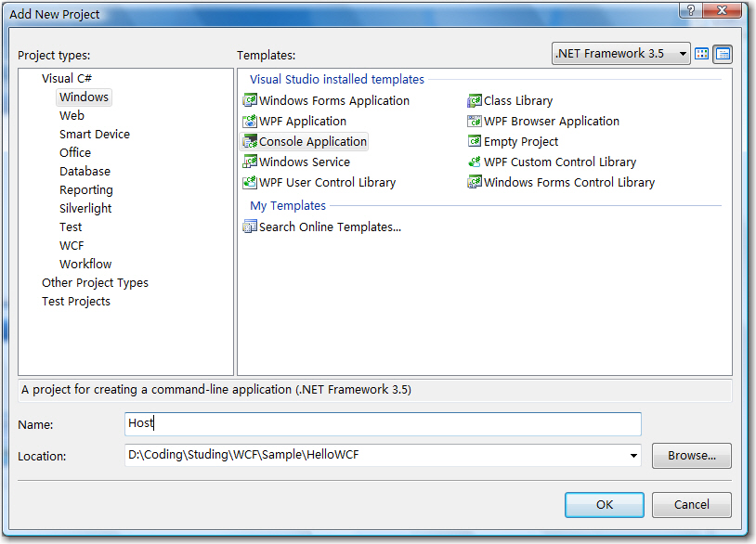Select the Windows Service template icon
Screen dimensions: 756x544
(250, 162)
